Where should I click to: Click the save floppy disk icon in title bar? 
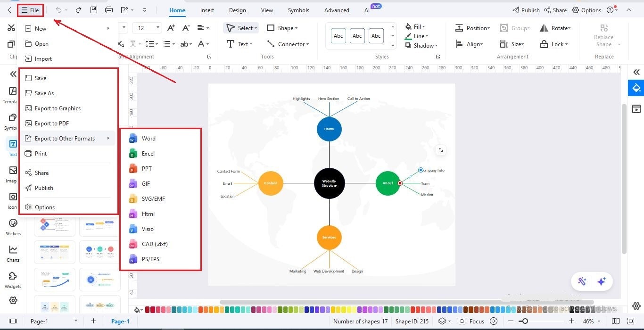click(x=94, y=10)
